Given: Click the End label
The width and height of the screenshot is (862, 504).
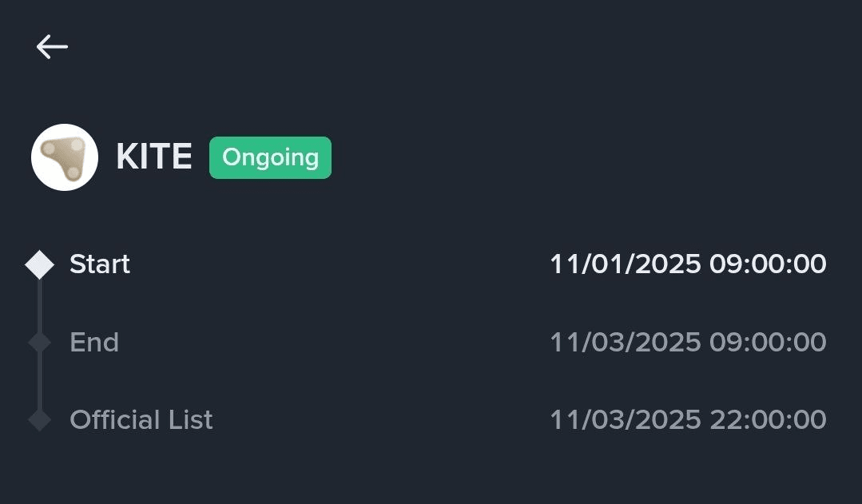Looking at the screenshot, I should (94, 343).
